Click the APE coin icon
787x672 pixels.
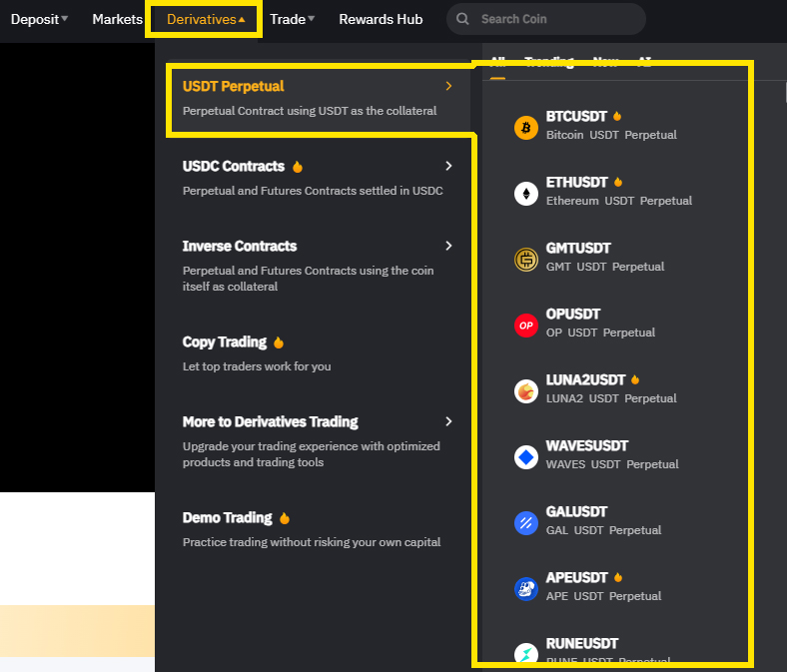[526, 589]
